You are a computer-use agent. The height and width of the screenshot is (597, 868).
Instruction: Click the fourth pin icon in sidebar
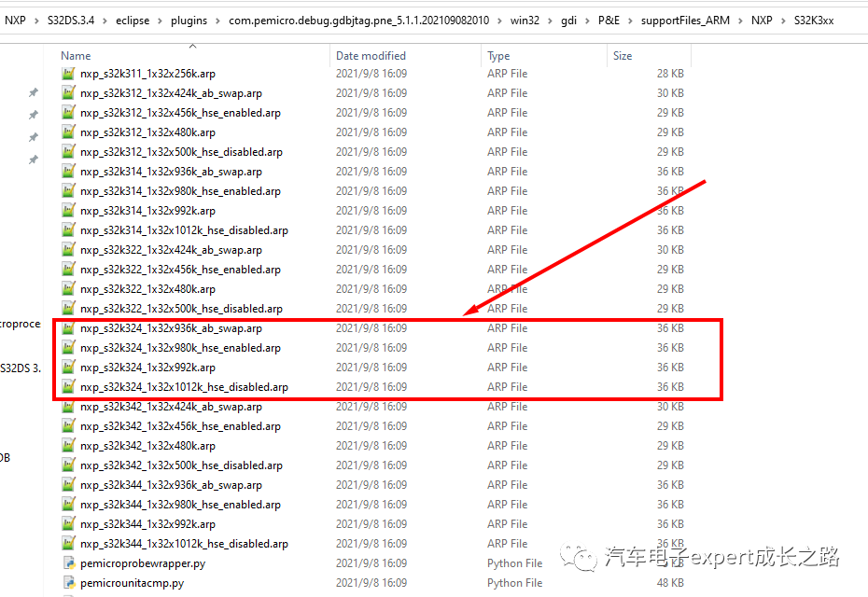(34, 160)
